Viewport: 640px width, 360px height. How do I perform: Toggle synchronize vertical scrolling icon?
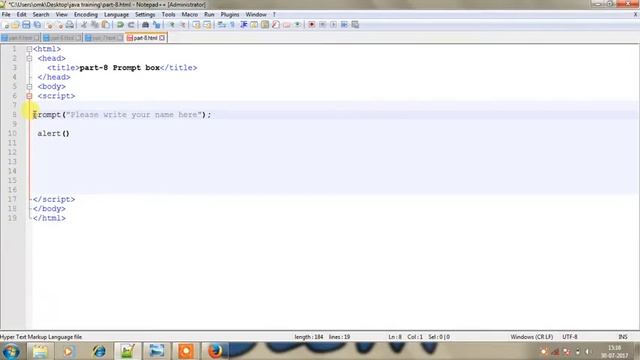click(x=196, y=25)
